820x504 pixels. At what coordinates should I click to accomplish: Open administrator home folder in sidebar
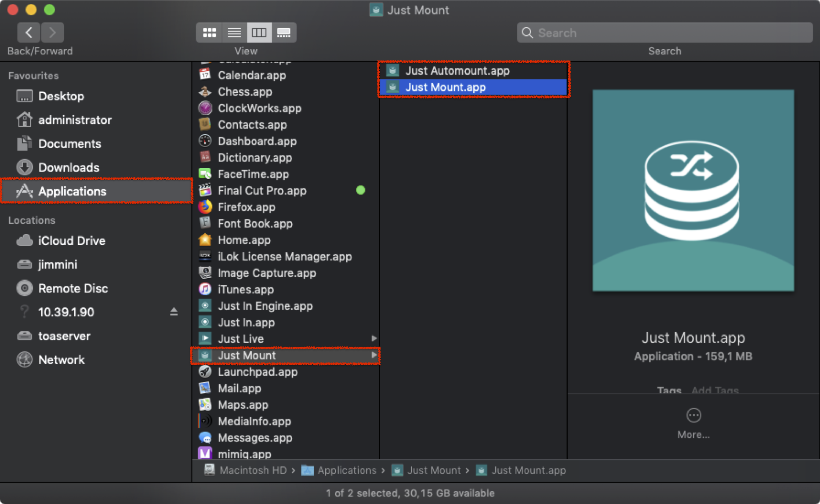[96, 120]
